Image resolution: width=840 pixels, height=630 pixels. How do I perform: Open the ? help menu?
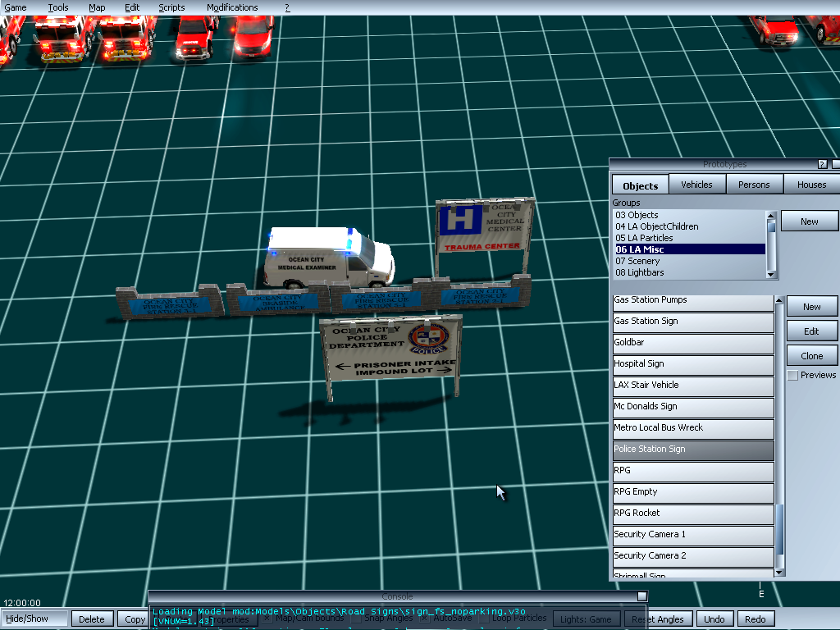point(287,7)
